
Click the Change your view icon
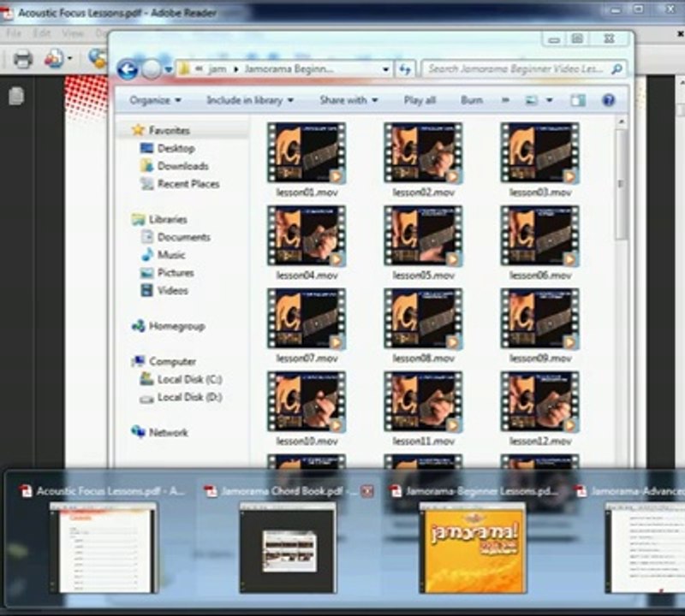(x=531, y=100)
